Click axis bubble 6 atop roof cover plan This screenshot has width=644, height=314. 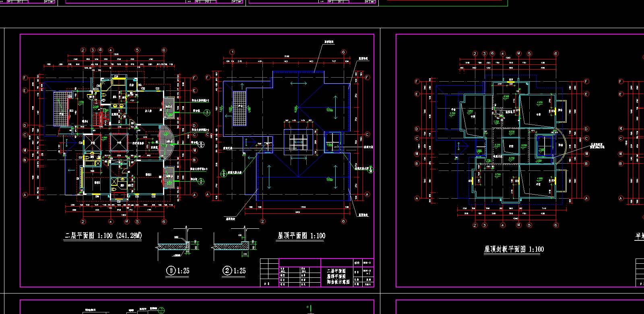click(x=556, y=53)
